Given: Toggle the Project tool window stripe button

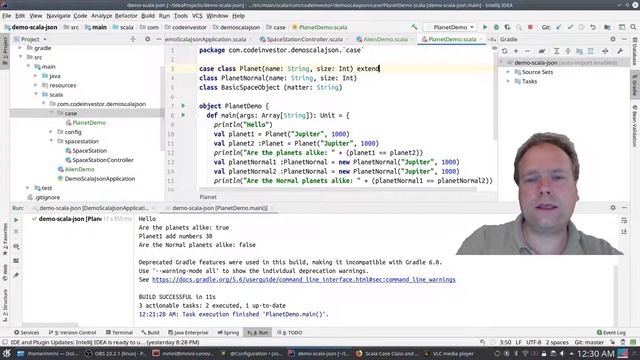Looking at the screenshot, I should tap(5, 52).
